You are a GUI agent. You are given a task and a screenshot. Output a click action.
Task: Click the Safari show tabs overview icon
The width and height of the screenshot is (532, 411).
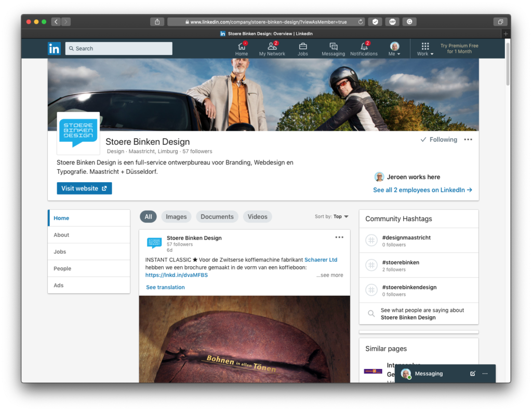tap(500, 22)
